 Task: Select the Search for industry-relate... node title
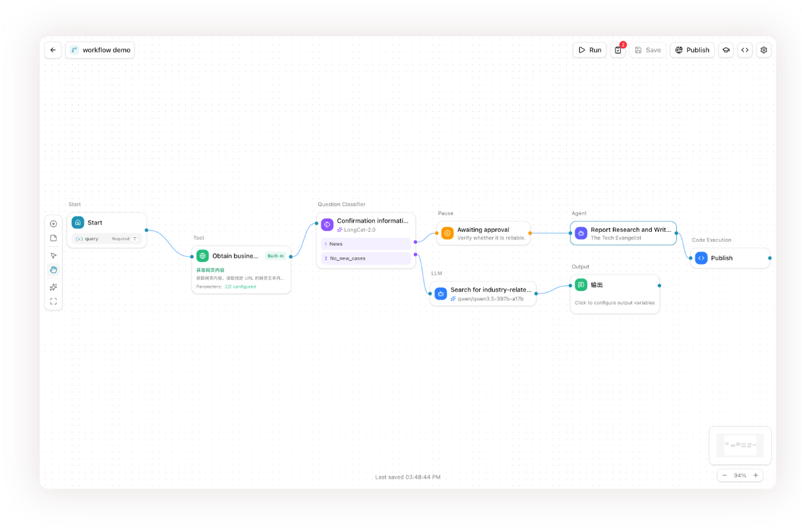pyautogui.click(x=491, y=290)
